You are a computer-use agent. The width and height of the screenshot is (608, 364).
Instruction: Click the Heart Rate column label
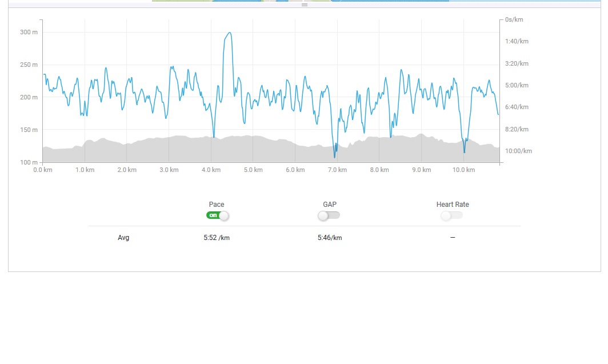(453, 204)
